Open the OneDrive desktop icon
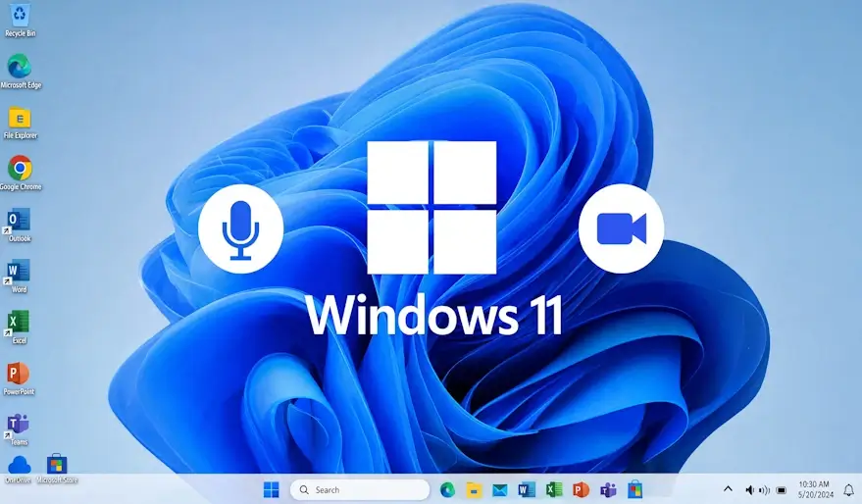The image size is (862, 504). click(19, 470)
